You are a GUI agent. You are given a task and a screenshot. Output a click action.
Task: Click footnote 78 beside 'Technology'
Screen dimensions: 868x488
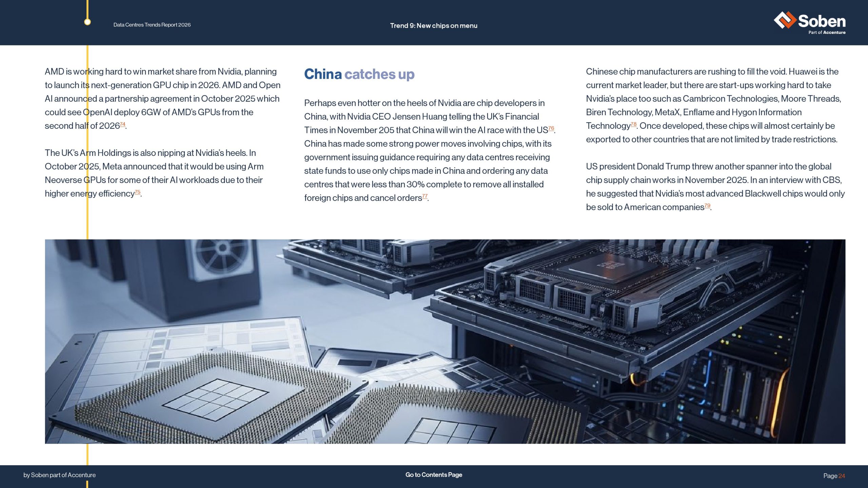[633, 124]
